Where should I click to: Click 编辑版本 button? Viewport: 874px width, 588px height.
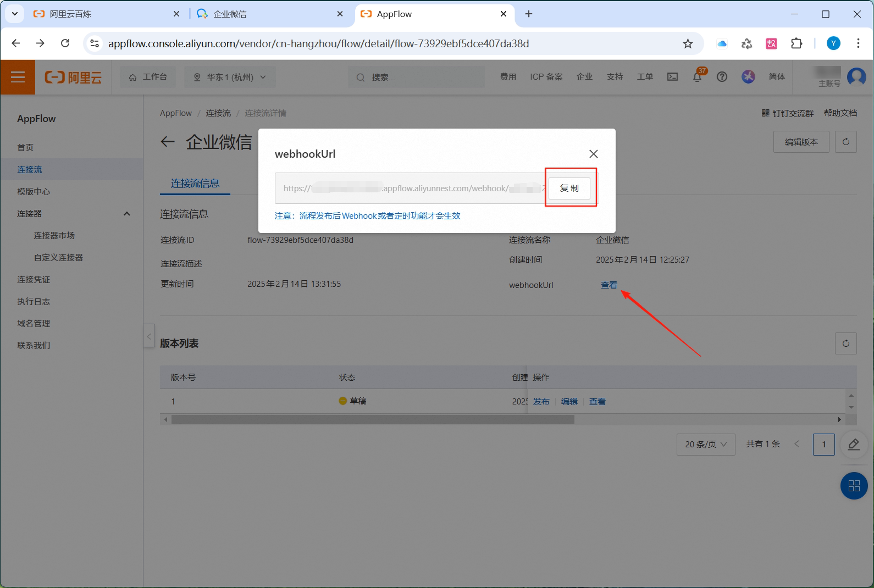[801, 142]
